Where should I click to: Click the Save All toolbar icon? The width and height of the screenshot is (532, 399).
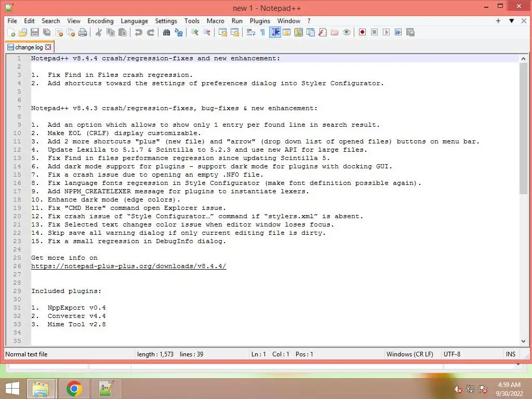[x=46, y=32]
